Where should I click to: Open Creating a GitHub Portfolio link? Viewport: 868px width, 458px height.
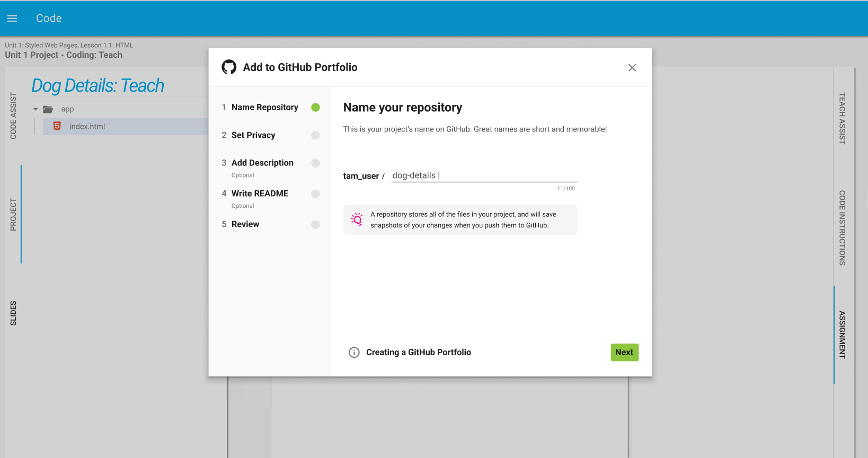click(419, 353)
